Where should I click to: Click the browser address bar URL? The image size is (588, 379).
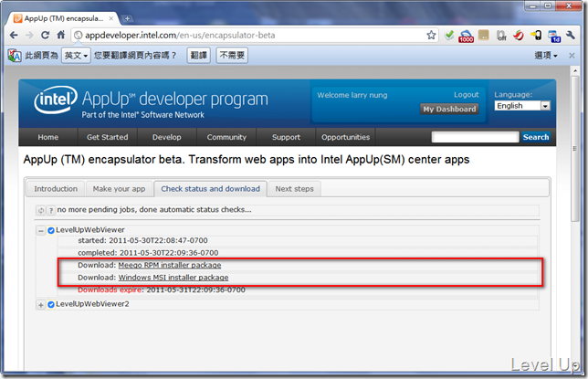click(x=180, y=36)
